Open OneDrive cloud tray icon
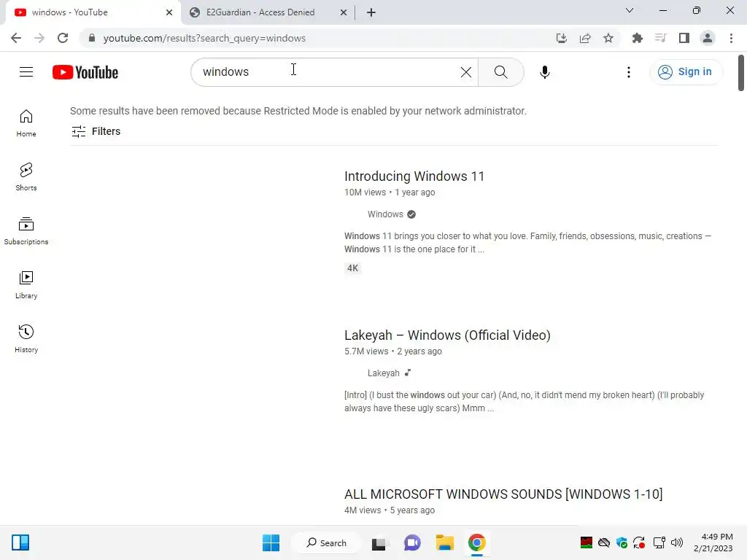 pyautogui.click(x=604, y=542)
